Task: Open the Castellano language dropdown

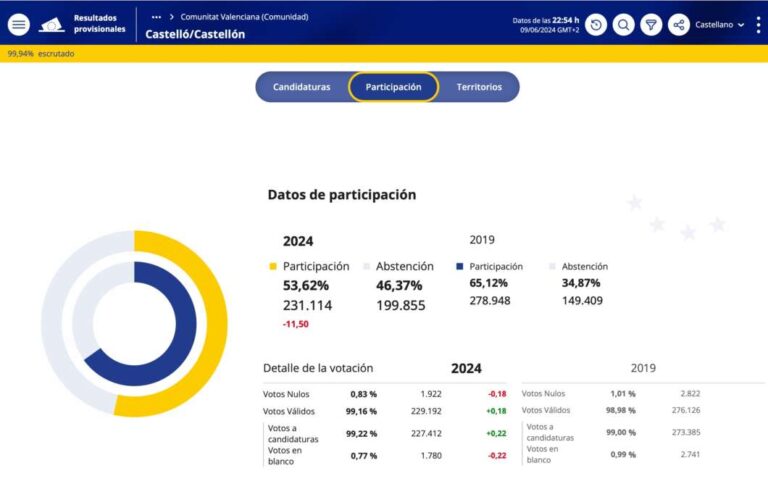Action: [x=720, y=25]
